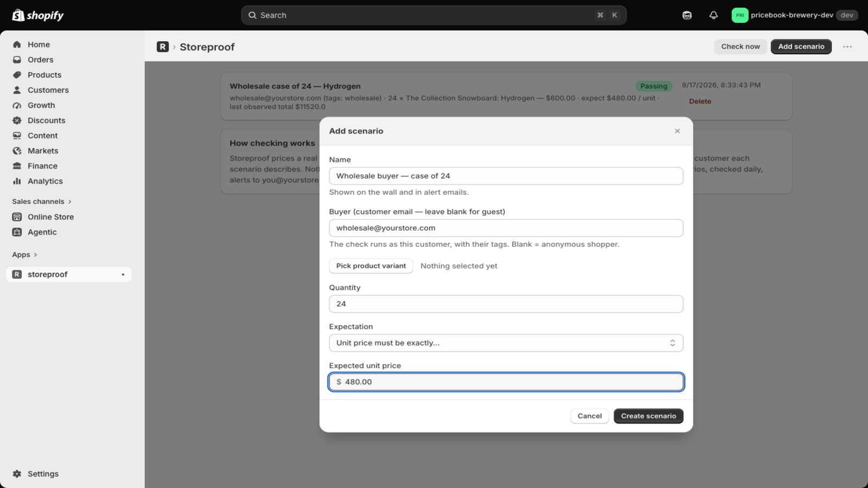Screen dimensions: 868x488
Task: Click the pin dot next to storeproof
Action: point(123,274)
